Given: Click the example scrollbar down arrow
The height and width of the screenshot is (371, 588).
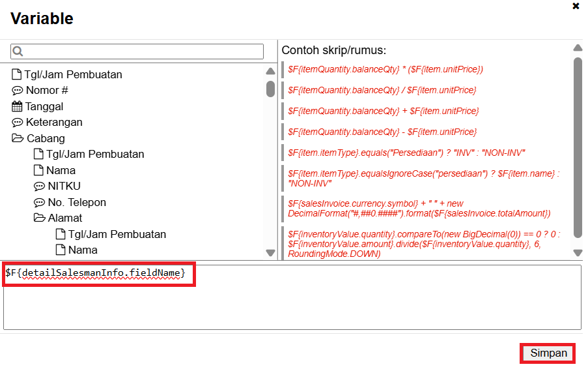Looking at the screenshot, I should click(x=577, y=252).
